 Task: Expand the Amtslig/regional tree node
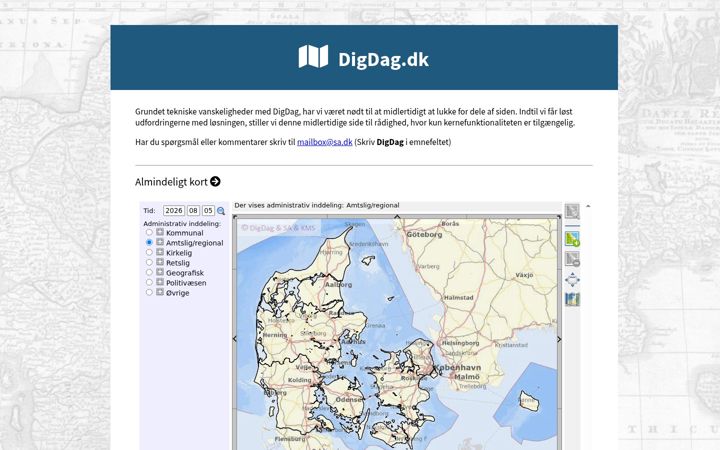point(160,242)
